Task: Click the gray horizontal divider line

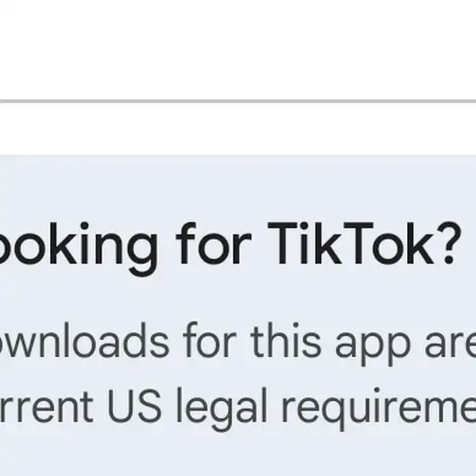Action: coord(238,101)
